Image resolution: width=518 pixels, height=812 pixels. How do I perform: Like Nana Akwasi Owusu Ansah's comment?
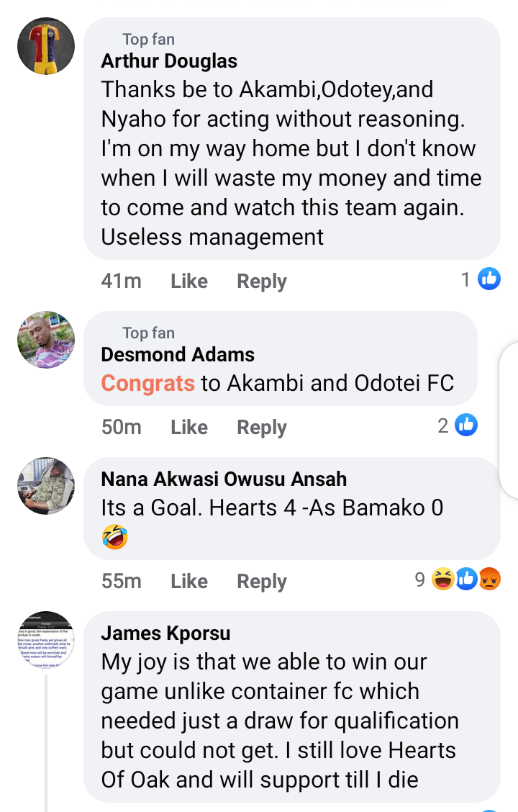[189, 581]
